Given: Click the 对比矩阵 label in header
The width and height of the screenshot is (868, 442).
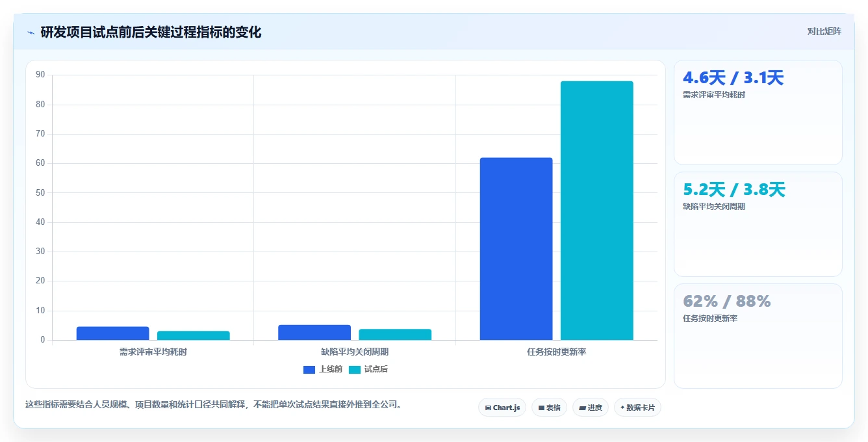Looking at the screenshot, I should point(824,32).
